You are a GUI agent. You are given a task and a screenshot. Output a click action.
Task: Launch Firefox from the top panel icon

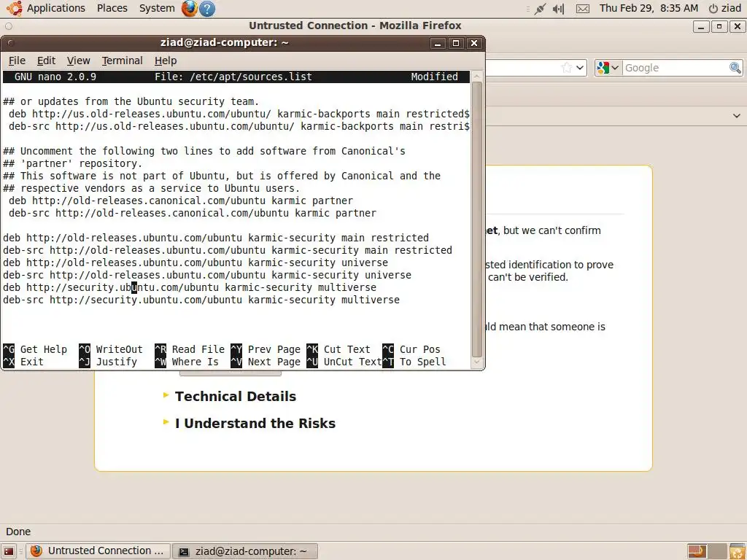pyautogui.click(x=189, y=8)
